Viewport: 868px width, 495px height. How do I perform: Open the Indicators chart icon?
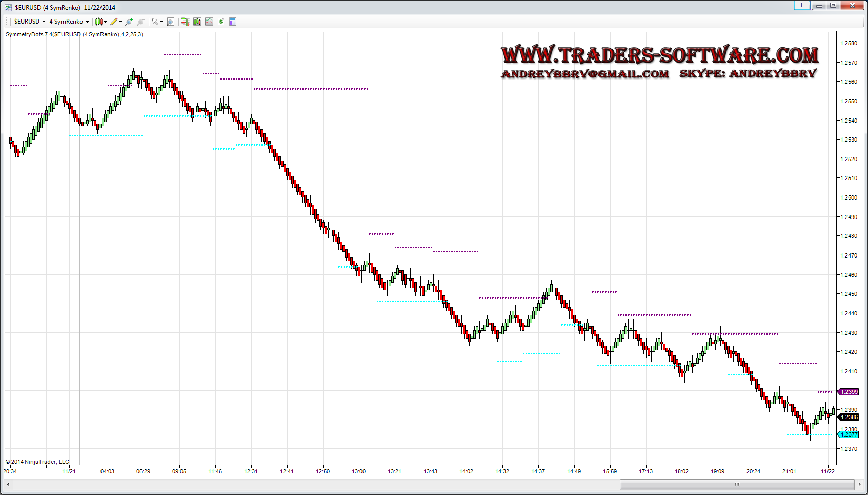[x=209, y=22]
